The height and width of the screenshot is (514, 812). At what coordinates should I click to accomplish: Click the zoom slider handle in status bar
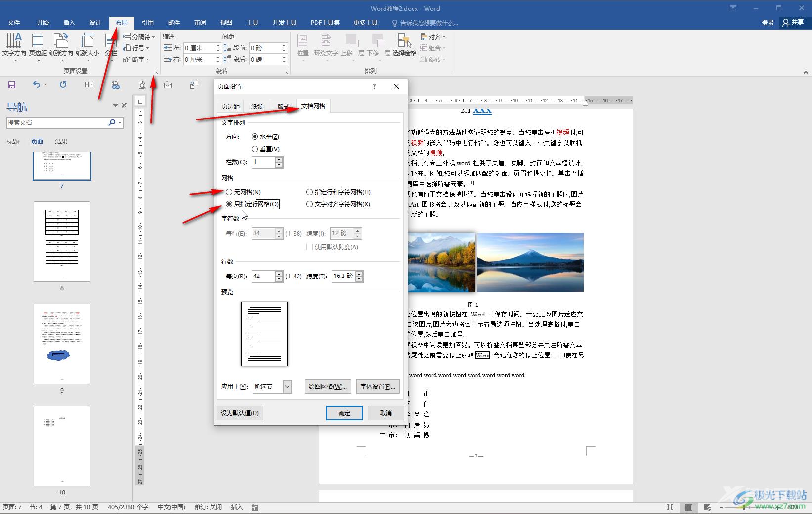[745, 507]
